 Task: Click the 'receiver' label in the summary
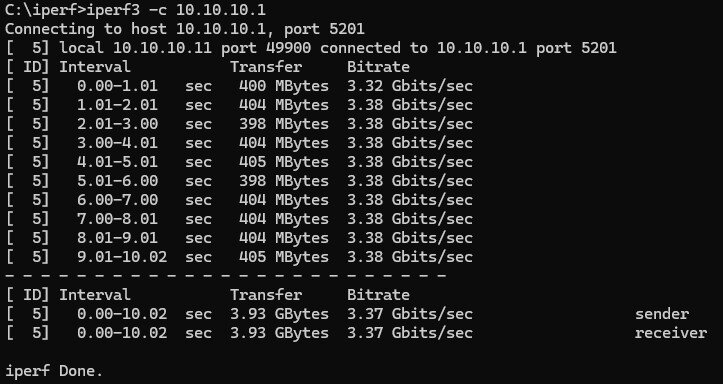click(x=670, y=333)
